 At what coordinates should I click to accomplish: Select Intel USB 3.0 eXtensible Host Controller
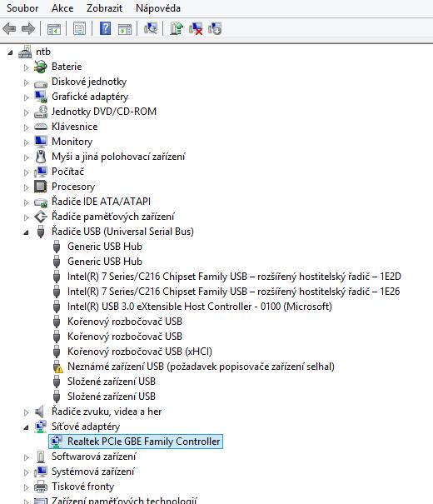click(x=200, y=307)
